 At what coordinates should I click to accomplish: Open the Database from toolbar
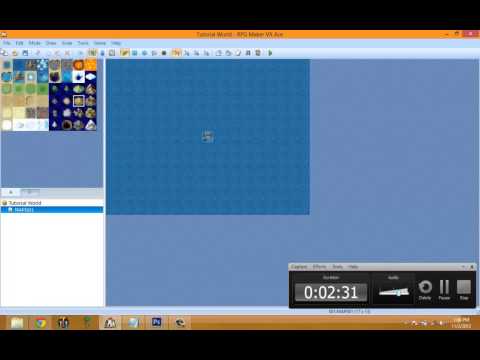pyautogui.click(x=219, y=53)
